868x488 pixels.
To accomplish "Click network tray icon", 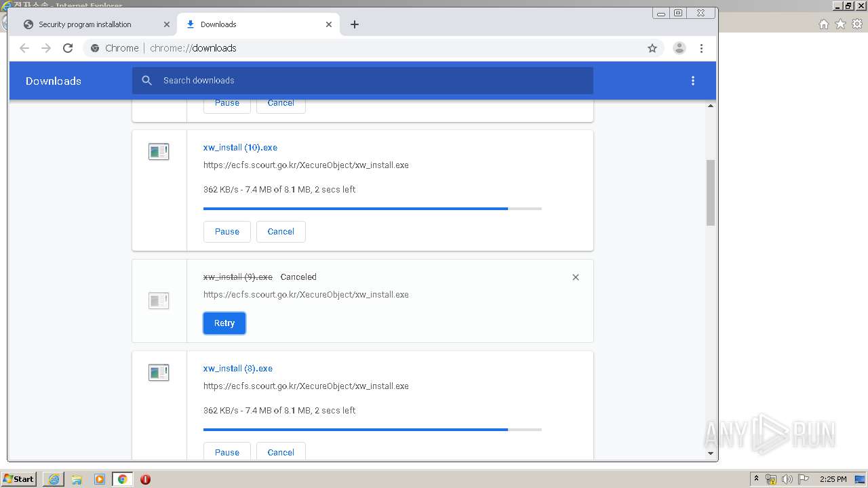I will click(x=771, y=479).
